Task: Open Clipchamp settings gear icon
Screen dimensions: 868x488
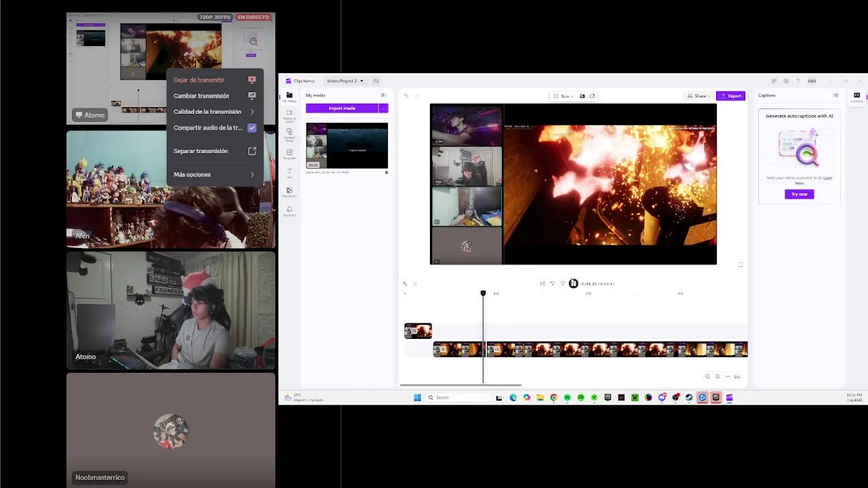Action: (786, 81)
